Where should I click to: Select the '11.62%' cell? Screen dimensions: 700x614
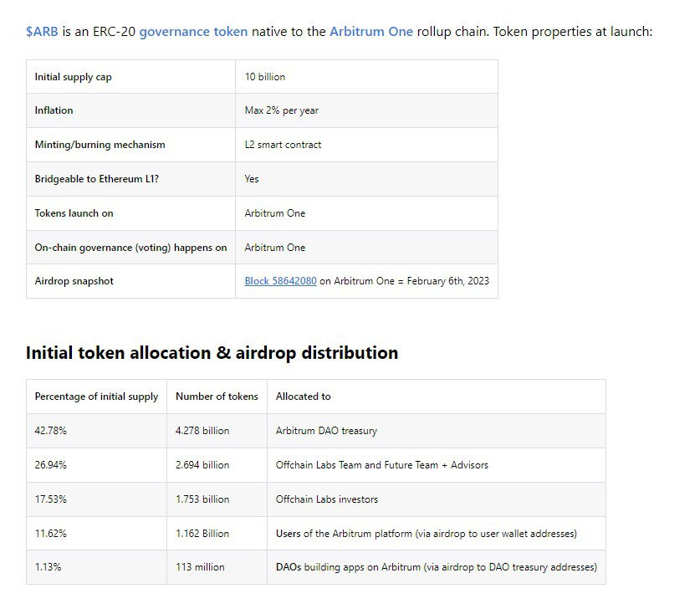coord(96,534)
